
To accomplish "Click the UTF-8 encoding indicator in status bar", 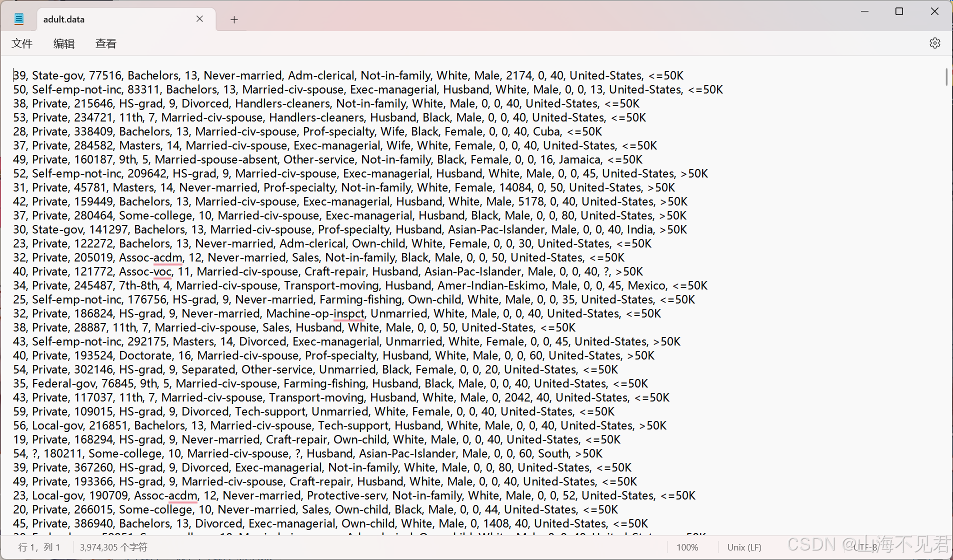I will point(863,547).
